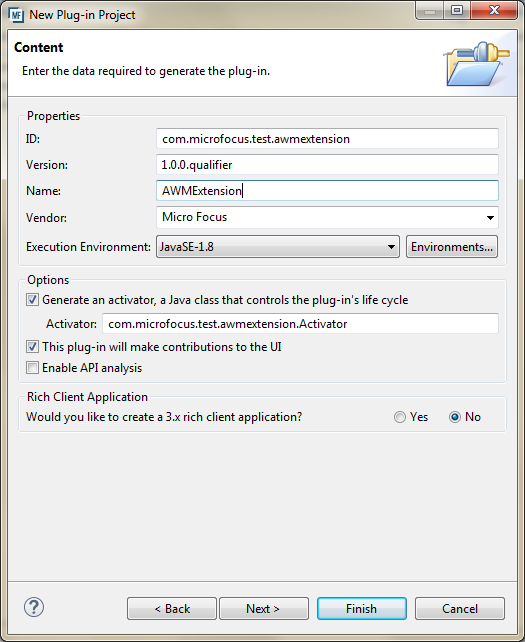Screen dimensions: 525x642
Task: Click the Finish button
Action: 362,608
